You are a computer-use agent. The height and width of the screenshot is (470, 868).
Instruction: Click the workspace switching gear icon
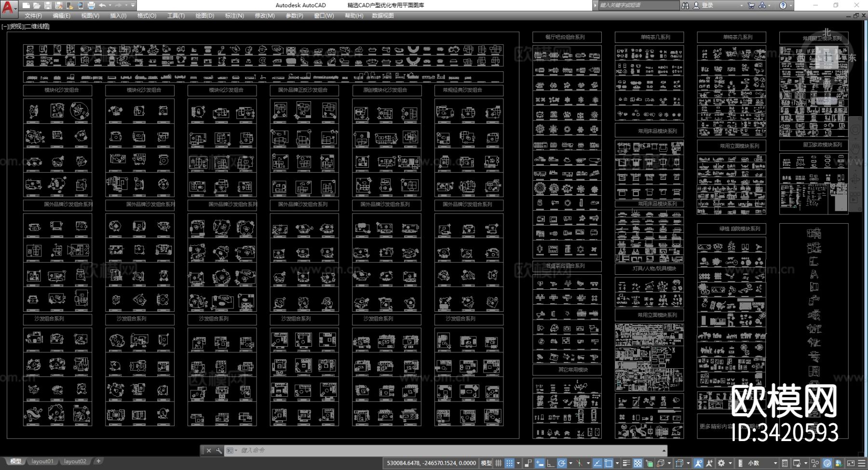point(721,463)
